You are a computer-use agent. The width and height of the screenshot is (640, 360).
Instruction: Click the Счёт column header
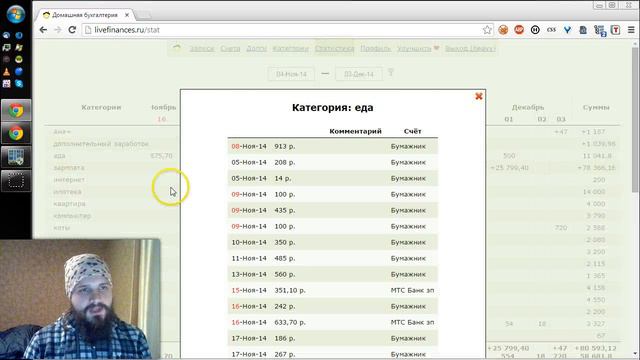click(x=412, y=131)
